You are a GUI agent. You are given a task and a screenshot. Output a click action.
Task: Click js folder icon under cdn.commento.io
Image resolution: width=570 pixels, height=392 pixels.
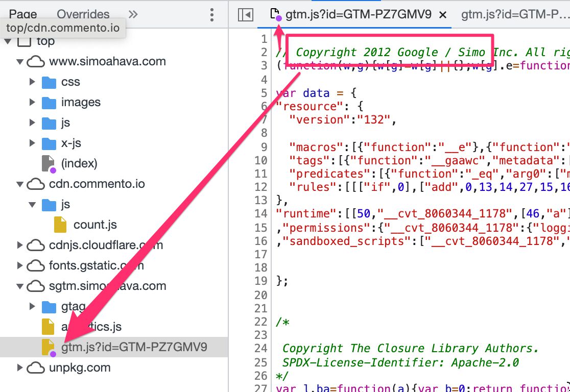point(49,205)
